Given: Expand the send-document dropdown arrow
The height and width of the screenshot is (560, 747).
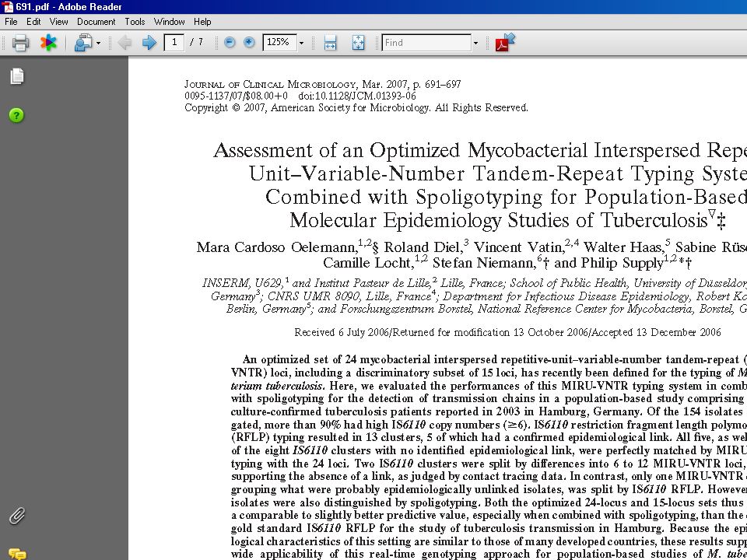Looking at the screenshot, I should tap(98, 44).
